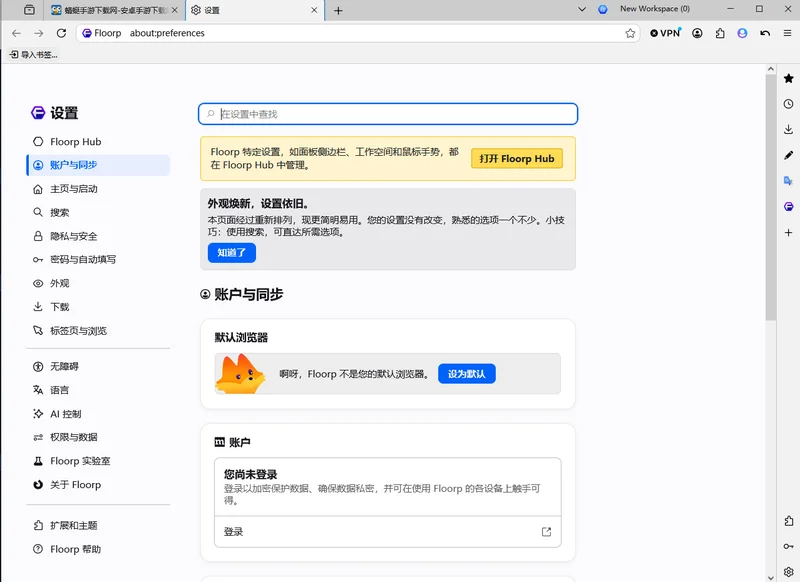
Task: Click the 登录 sign-in row
Action: click(x=388, y=532)
